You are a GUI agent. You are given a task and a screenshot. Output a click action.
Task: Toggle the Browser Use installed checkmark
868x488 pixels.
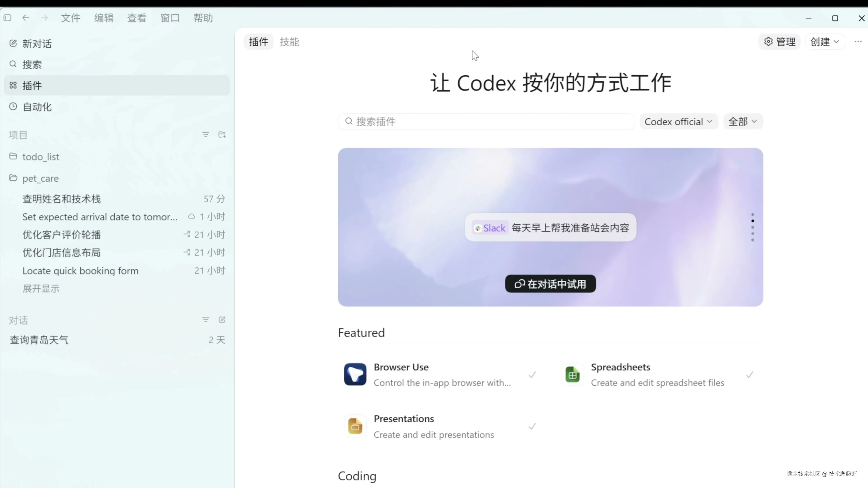coord(532,375)
